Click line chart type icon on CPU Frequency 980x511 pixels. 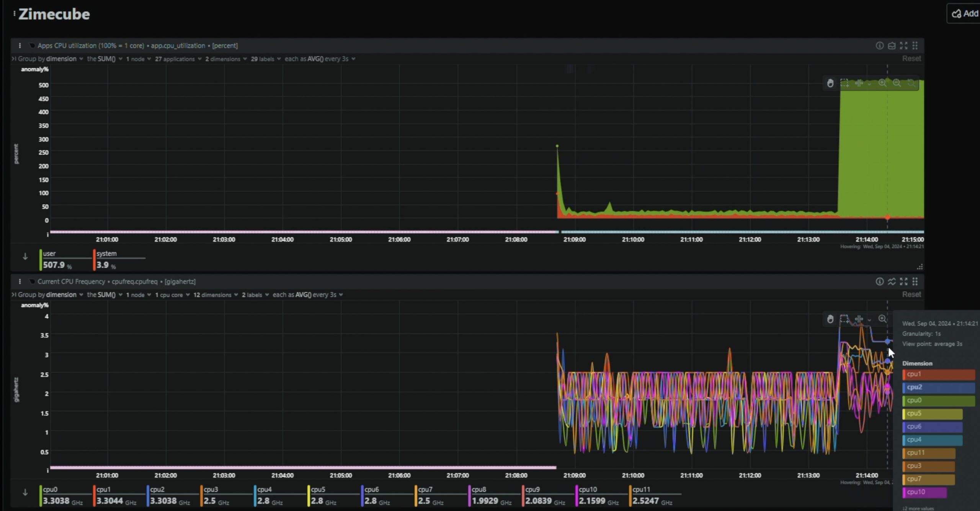[892, 282]
